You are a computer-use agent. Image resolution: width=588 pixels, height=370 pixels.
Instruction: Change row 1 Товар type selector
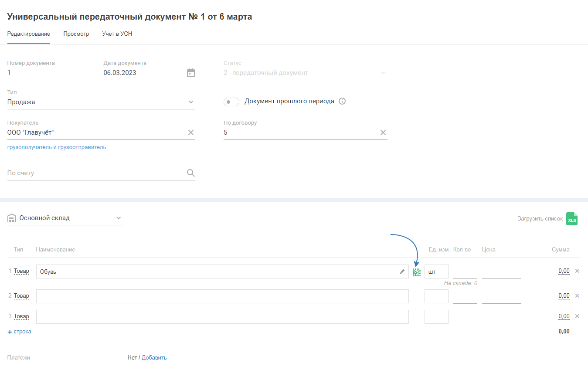pos(21,271)
